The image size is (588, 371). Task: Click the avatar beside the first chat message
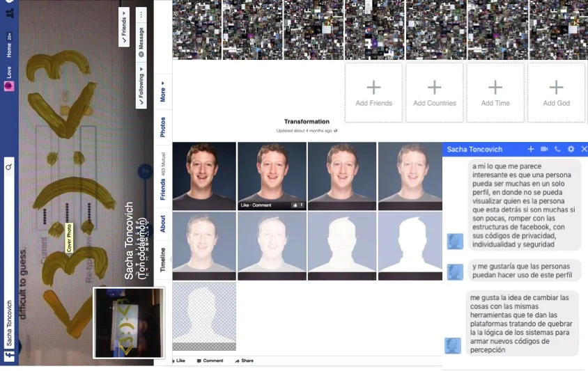point(455,242)
